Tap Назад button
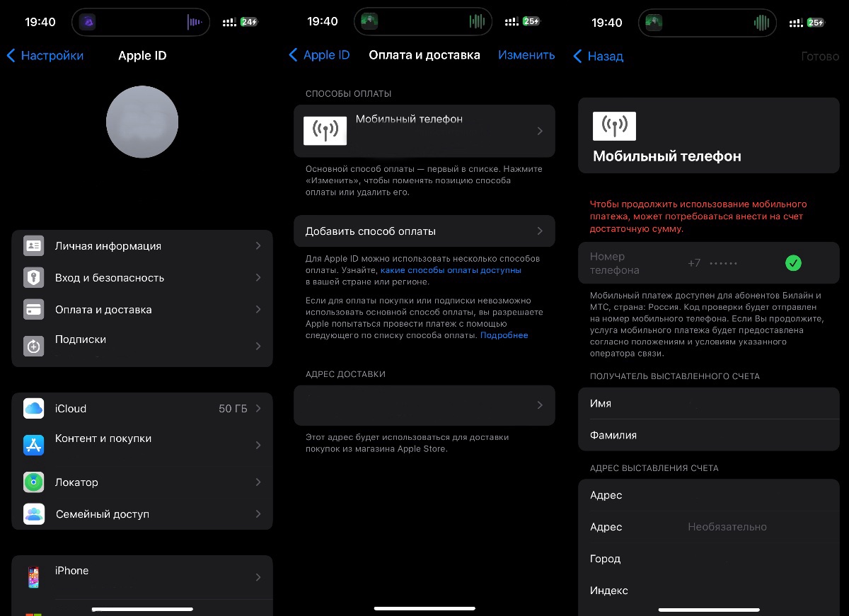849x616 pixels. click(598, 56)
